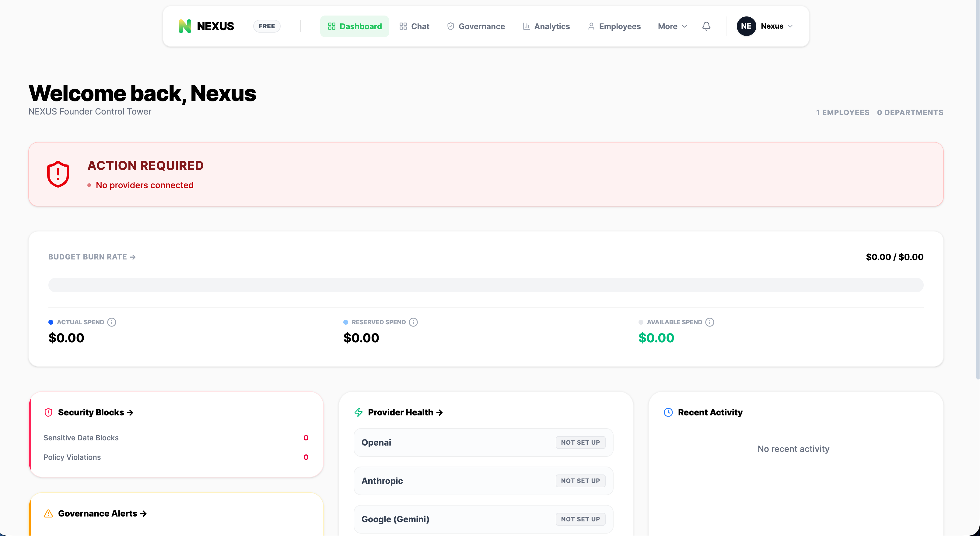Expand the Nexus account dropdown chevron
980x536 pixels.
(790, 26)
